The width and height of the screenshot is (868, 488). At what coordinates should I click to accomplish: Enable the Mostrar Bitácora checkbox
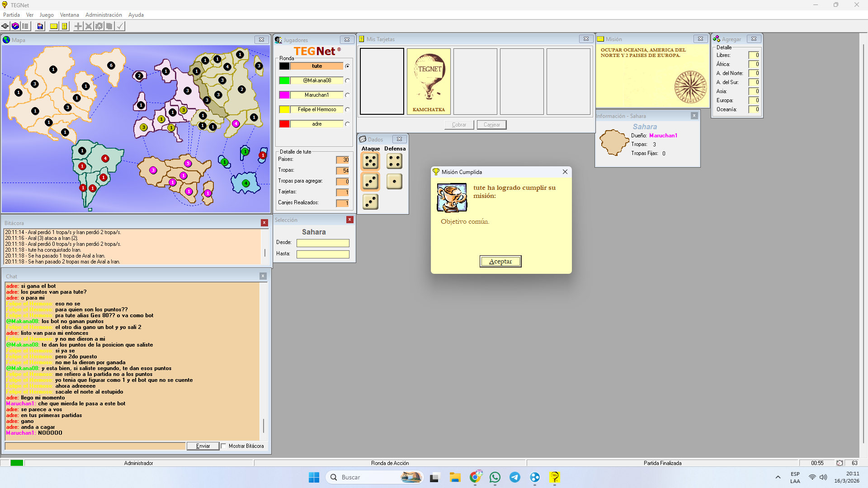pyautogui.click(x=223, y=446)
